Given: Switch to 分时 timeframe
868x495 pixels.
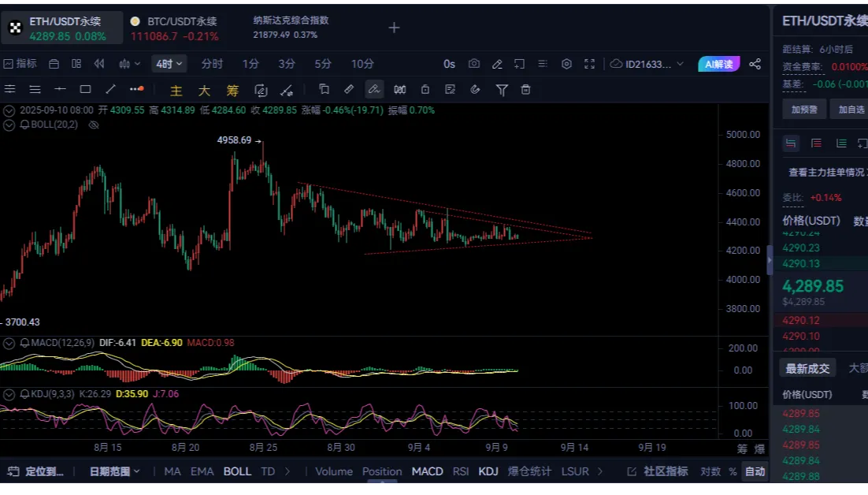Looking at the screenshot, I should point(212,64).
